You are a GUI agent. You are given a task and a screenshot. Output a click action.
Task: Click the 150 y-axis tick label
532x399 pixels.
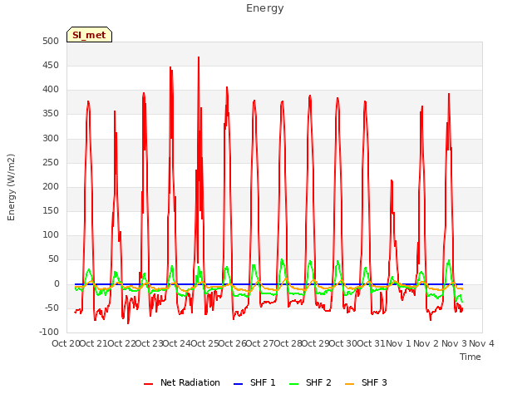pyautogui.click(x=51, y=210)
